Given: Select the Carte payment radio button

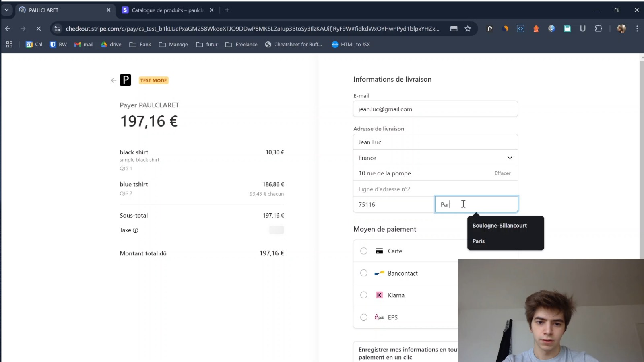Looking at the screenshot, I should (x=364, y=251).
